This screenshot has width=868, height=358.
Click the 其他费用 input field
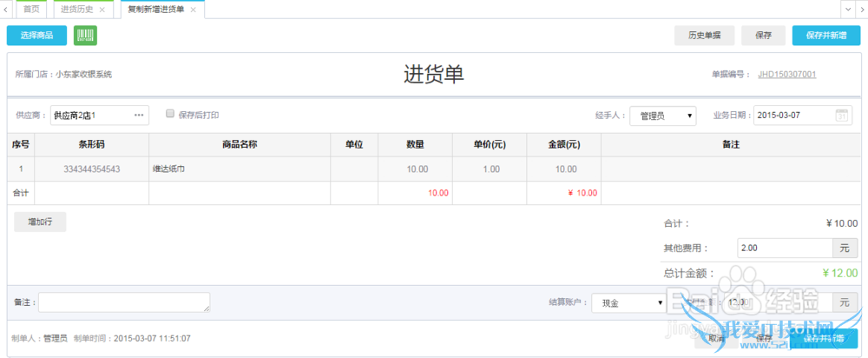coord(783,248)
